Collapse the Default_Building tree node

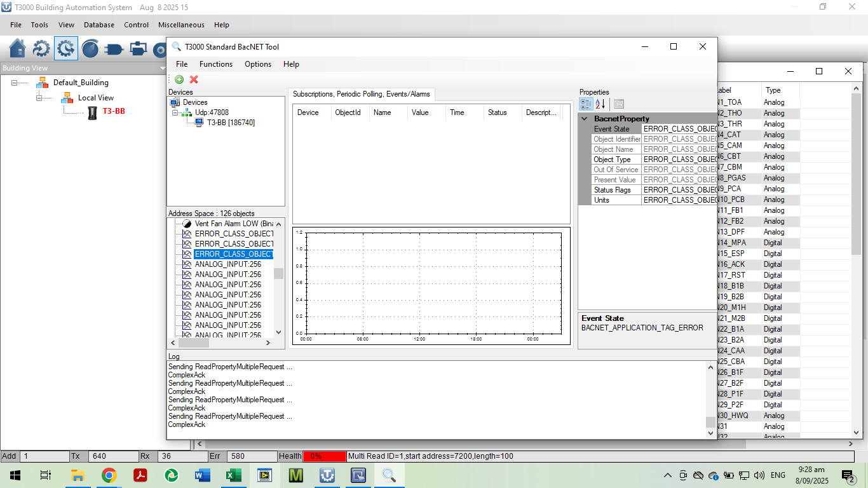point(15,83)
